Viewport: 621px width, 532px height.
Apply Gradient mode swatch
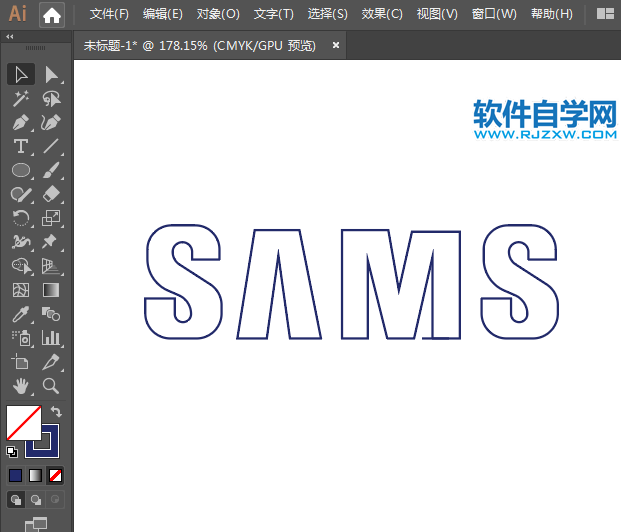(35, 476)
